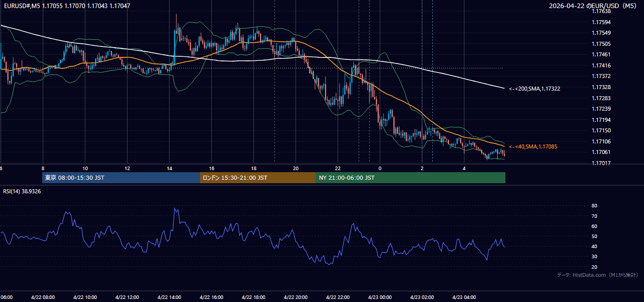Image resolution: width=644 pixels, height=302 pixels.
Task: Click price axis label 1.17328
Action: 602,87
